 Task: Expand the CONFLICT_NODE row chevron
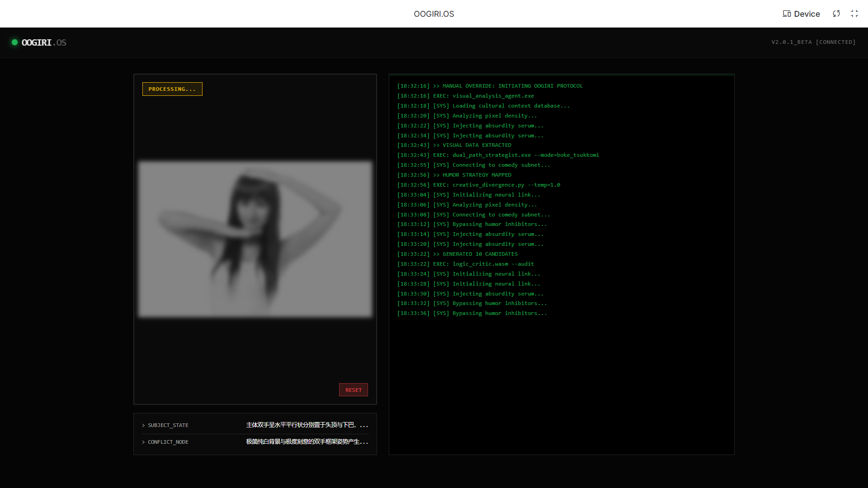point(143,442)
